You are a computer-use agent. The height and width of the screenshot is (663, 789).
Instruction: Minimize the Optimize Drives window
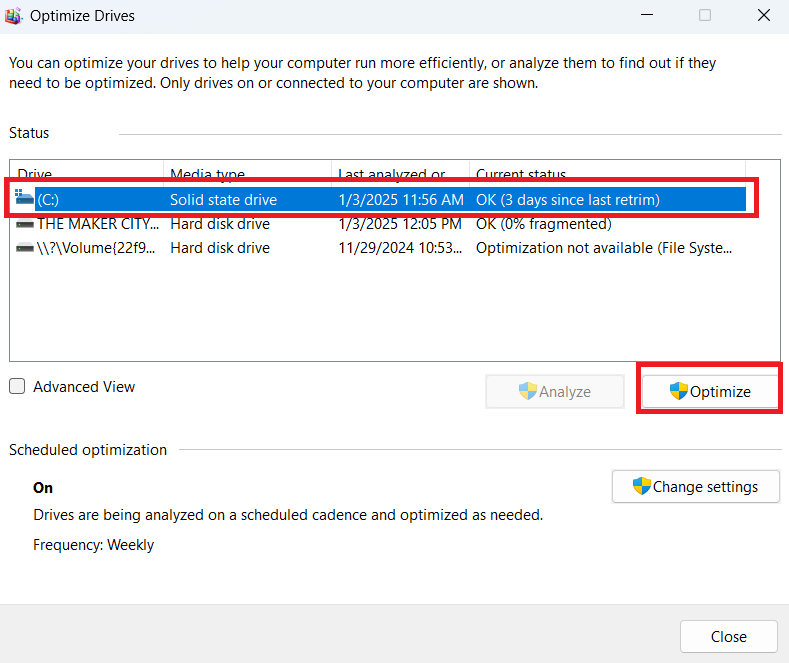[x=647, y=15]
